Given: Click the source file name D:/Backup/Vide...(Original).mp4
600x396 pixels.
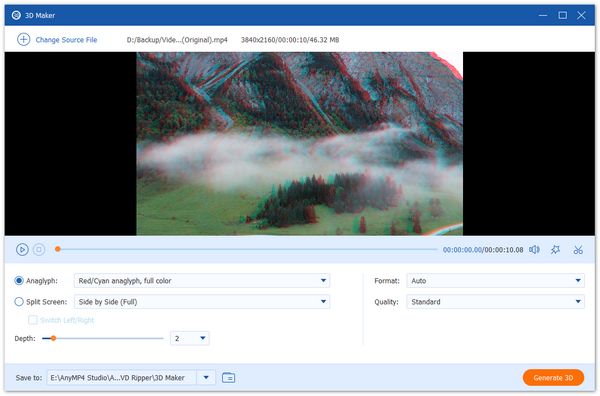Looking at the screenshot, I should tap(177, 40).
